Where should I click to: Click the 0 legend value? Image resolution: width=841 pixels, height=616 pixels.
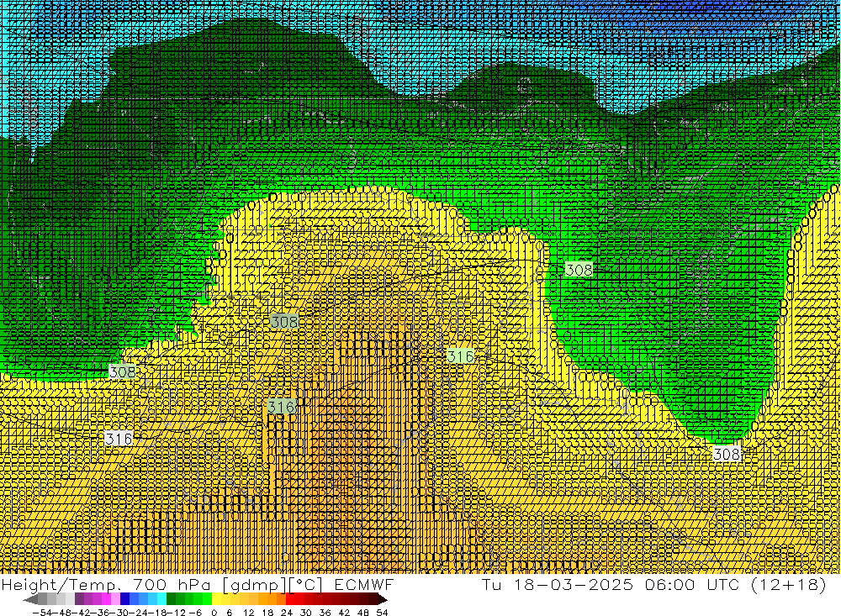click(x=214, y=613)
